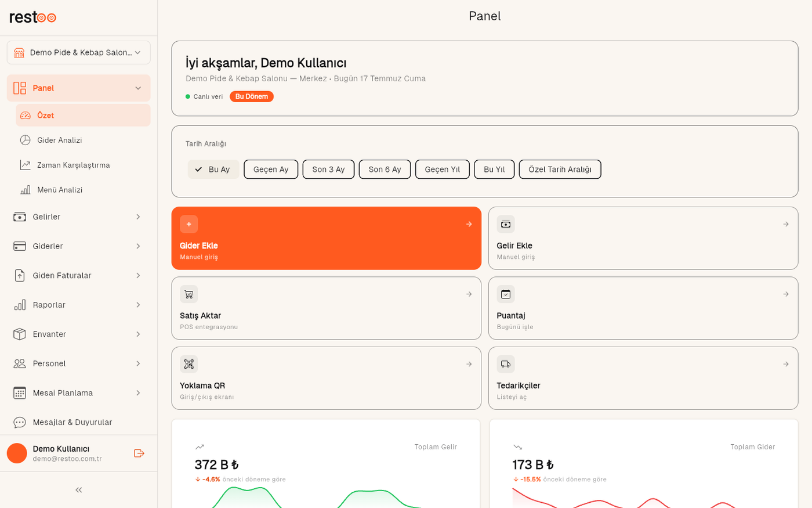Screen dimensions: 812x508
Task: Click the Panel dashboard icon
Action: (x=20, y=88)
